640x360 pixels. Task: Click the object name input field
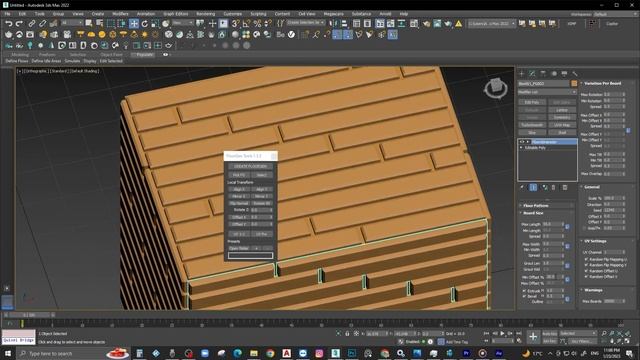pos(544,83)
